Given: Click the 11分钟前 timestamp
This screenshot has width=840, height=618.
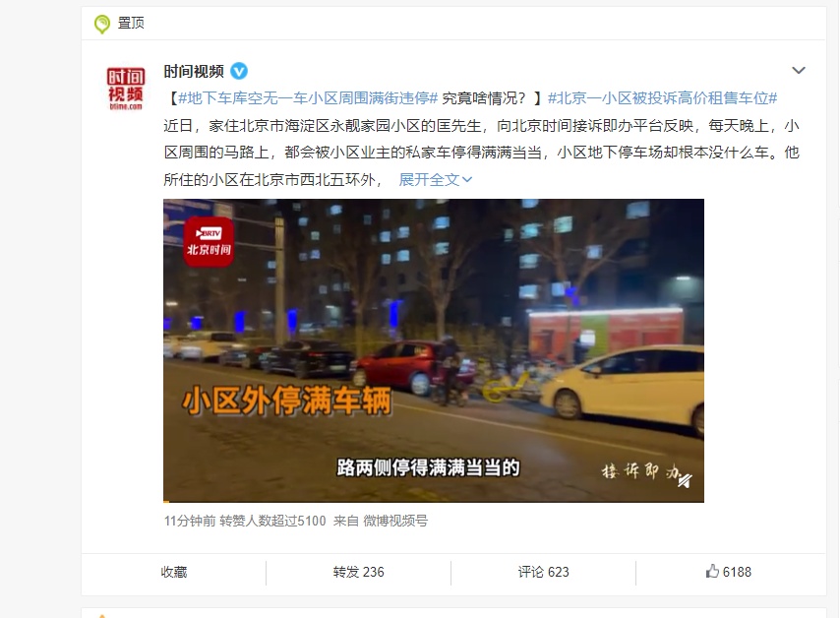Looking at the screenshot, I should 190,521.
